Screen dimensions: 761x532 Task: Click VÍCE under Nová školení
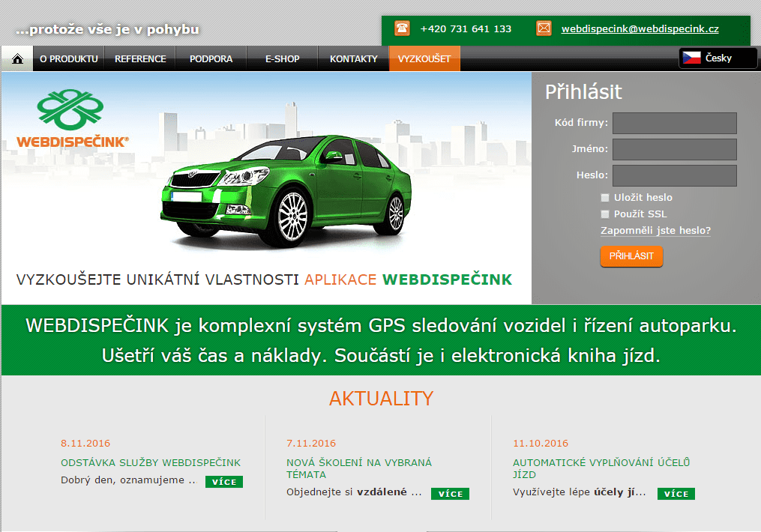(451, 494)
